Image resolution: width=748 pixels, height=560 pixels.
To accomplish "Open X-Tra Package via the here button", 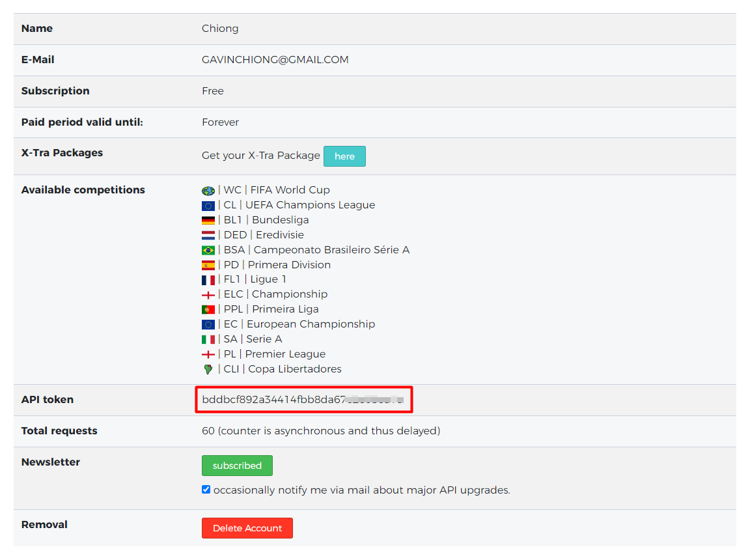I will [344, 156].
